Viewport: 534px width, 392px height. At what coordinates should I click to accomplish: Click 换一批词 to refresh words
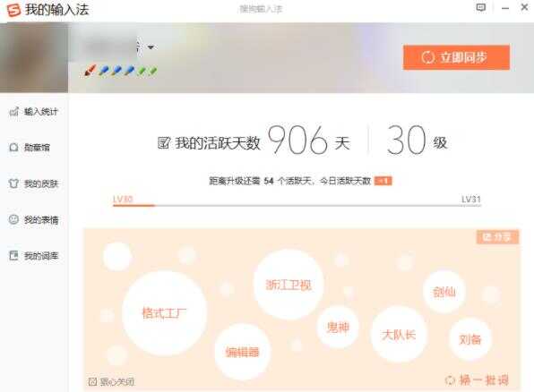(x=478, y=379)
